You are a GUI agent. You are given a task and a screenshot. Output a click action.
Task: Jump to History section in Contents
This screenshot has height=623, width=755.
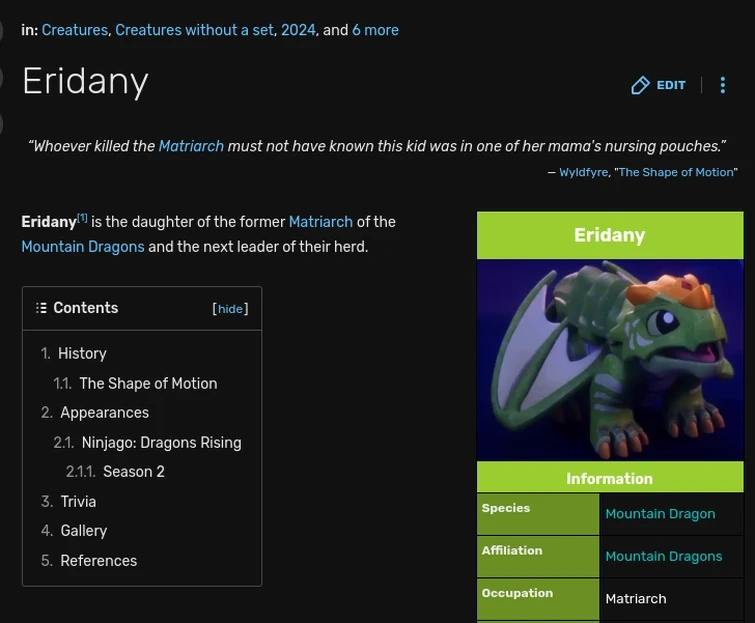click(x=82, y=353)
